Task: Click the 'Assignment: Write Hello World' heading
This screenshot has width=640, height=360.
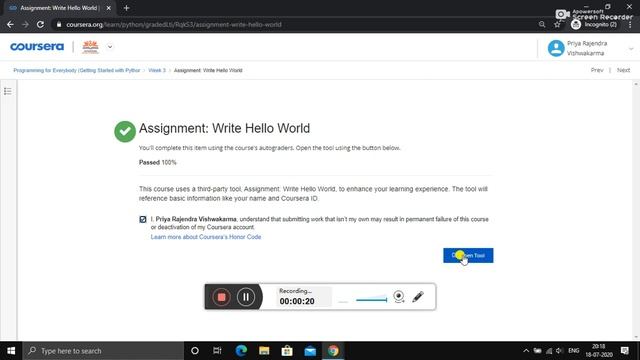Action: (x=224, y=128)
